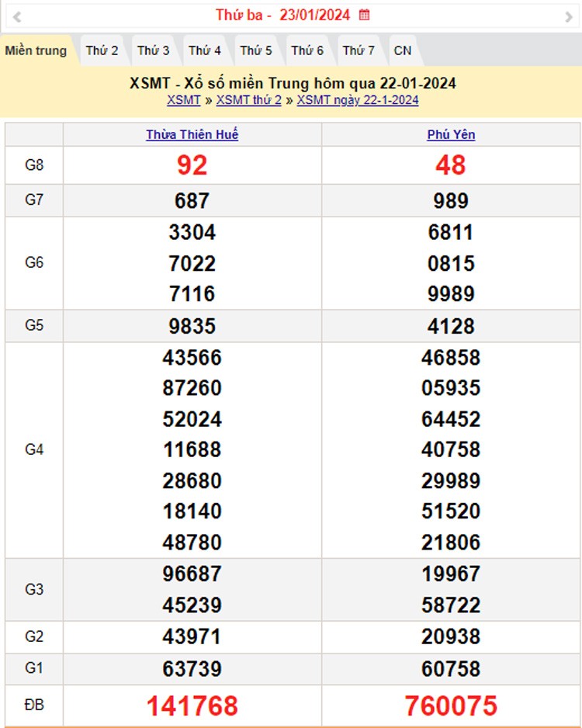
Task: Switch to the Thứ 5 tab
Action: point(256,50)
